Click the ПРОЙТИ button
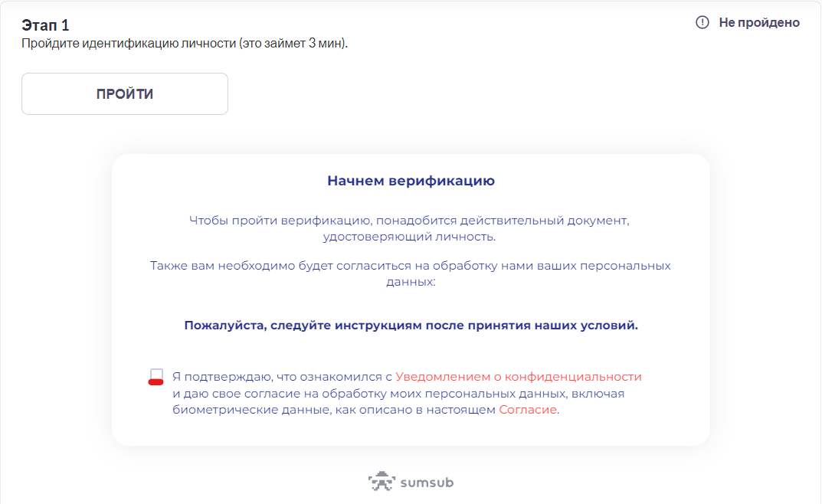Screen dimensions: 822x504 pyautogui.click(x=124, y=93)
